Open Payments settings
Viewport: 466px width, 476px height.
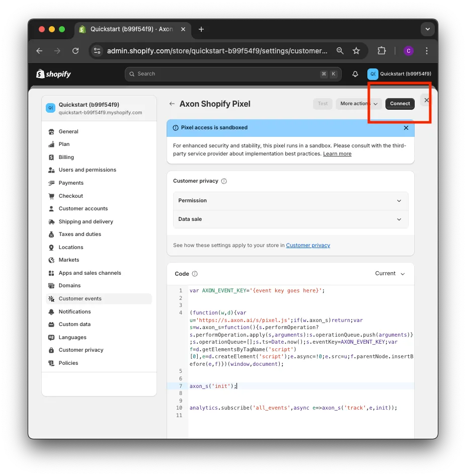[x=99, y=183]
